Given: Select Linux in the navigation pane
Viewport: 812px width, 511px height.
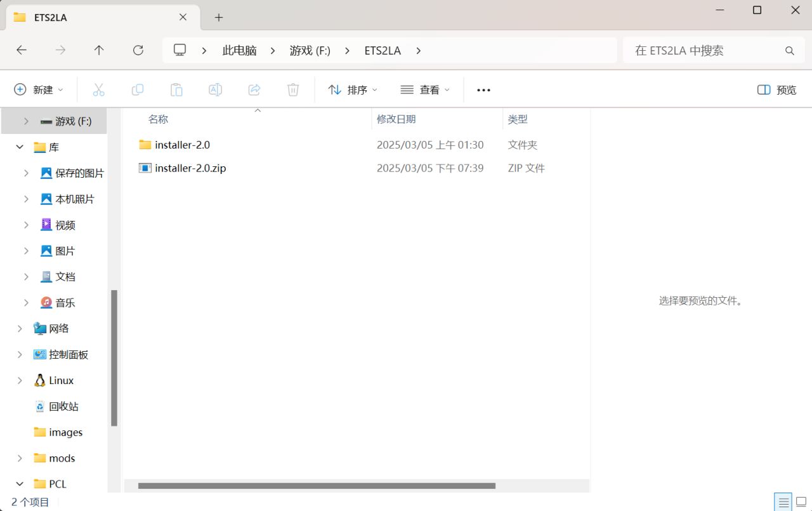Looking at the screenshot, I should [x=62, y=380].
